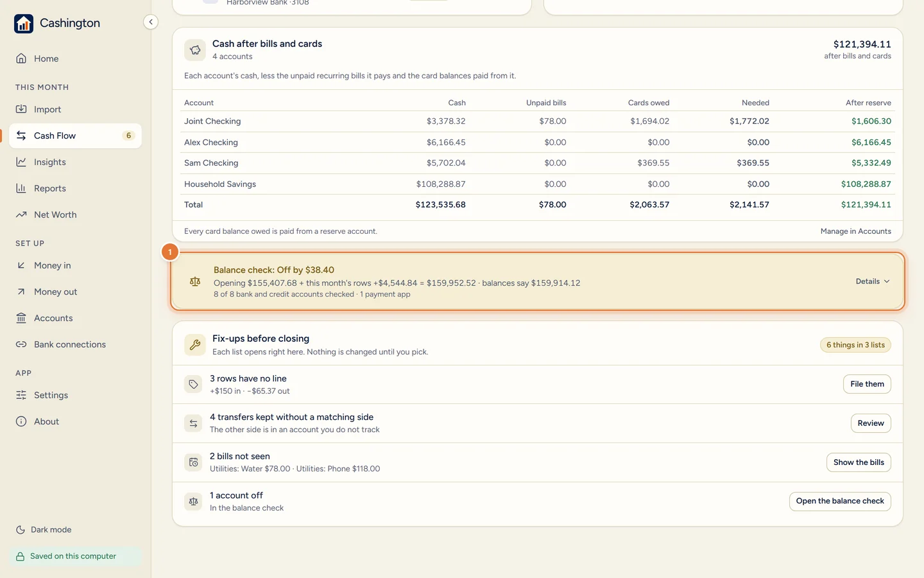Click File them button
924x578 pixels.
pyautogui.click(x=867, y=384)
